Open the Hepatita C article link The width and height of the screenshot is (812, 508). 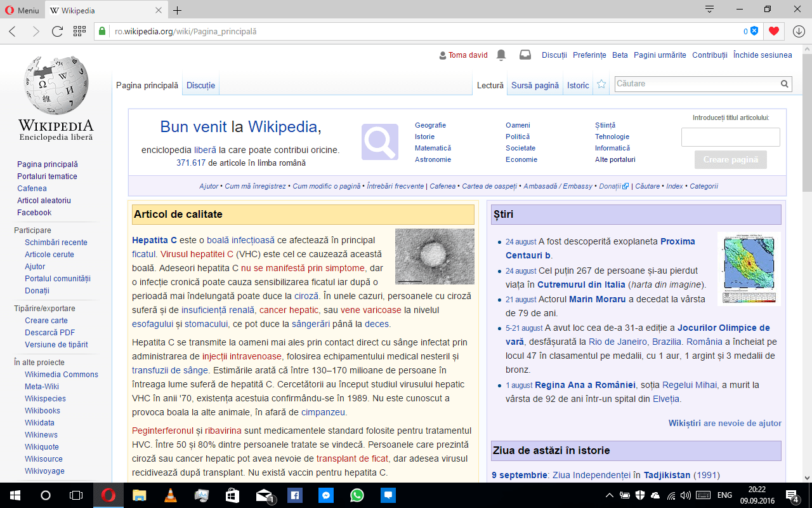point(154,240)
